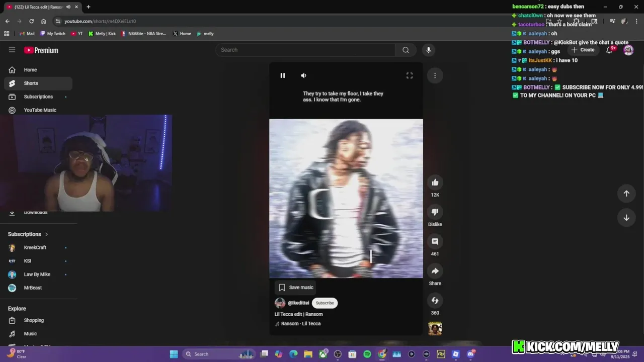The image size is (644, 362).
Task: Click the browser home button
Action: [44, 21]
